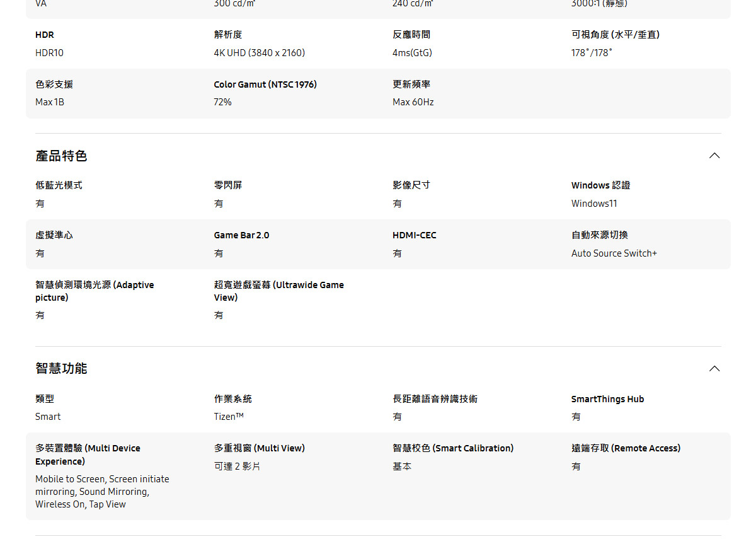The image size is (756, 539).
Task: Collapse the 智慧功能 section
Action: [714, 368]
